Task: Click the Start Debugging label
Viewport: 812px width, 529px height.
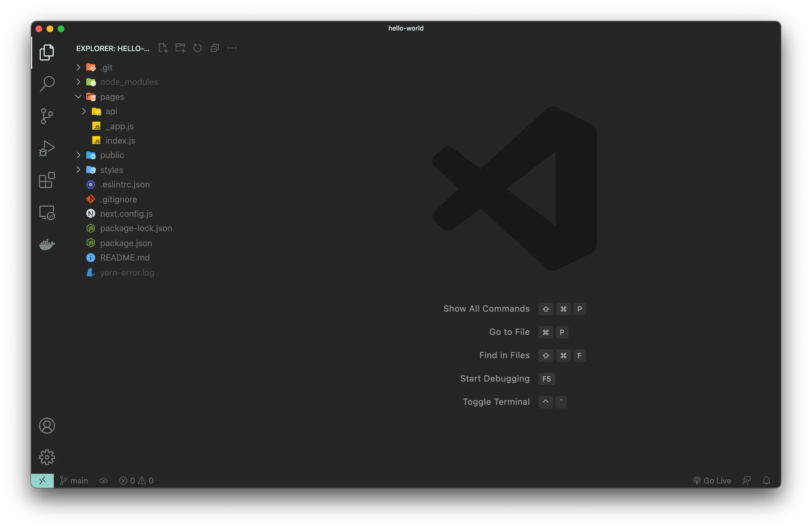Action: click(495, 378)
